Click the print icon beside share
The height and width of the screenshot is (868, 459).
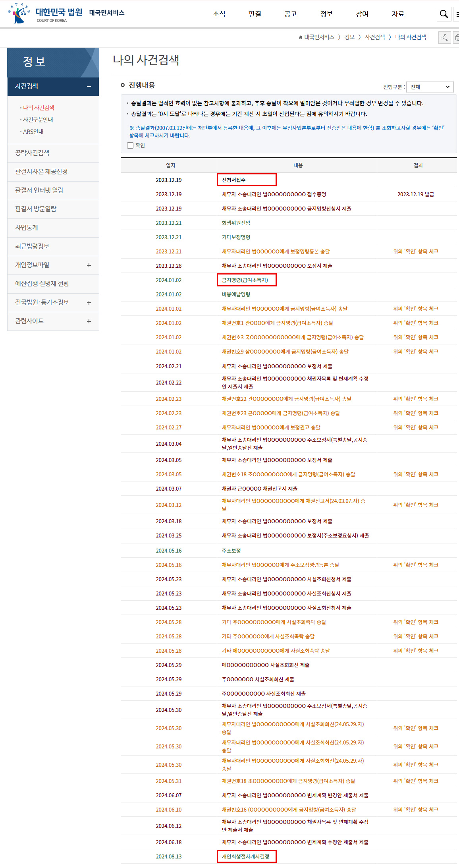pyautogui.click(x=457, y=38)
